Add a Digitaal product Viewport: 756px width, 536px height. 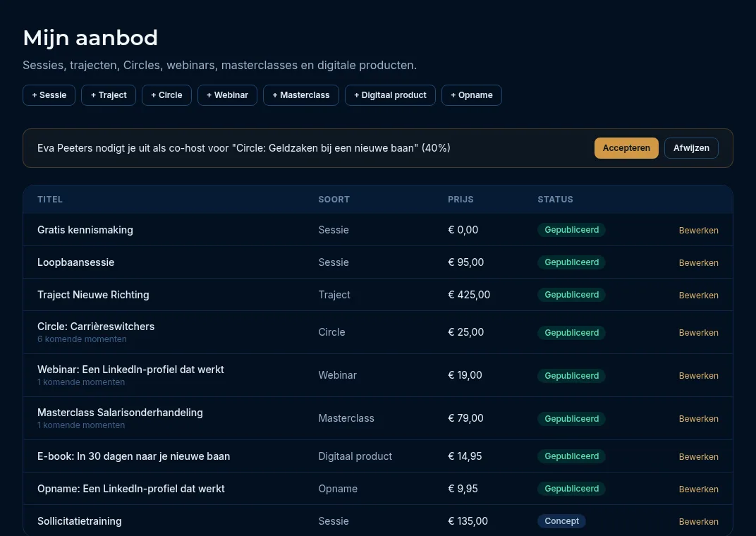click(390, 95)
